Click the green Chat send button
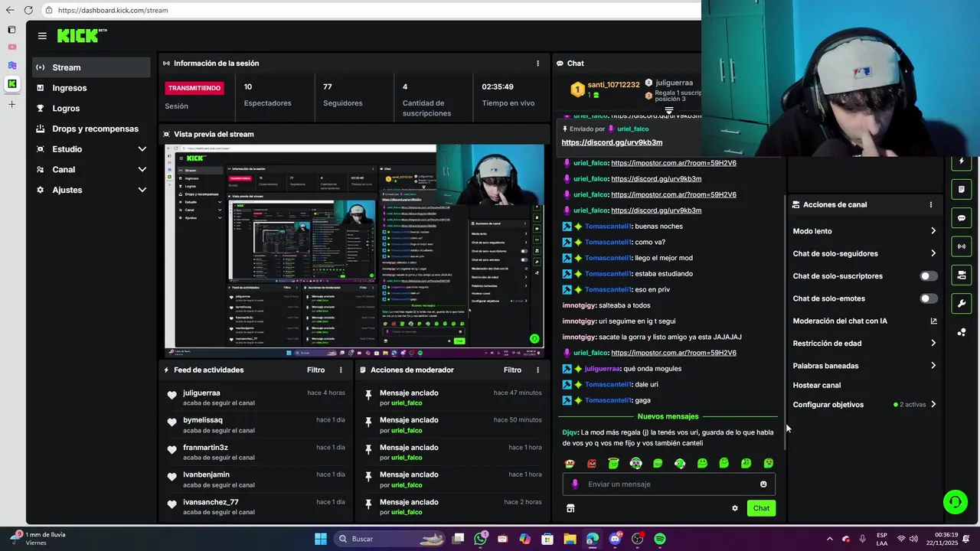 pos(761,508)
